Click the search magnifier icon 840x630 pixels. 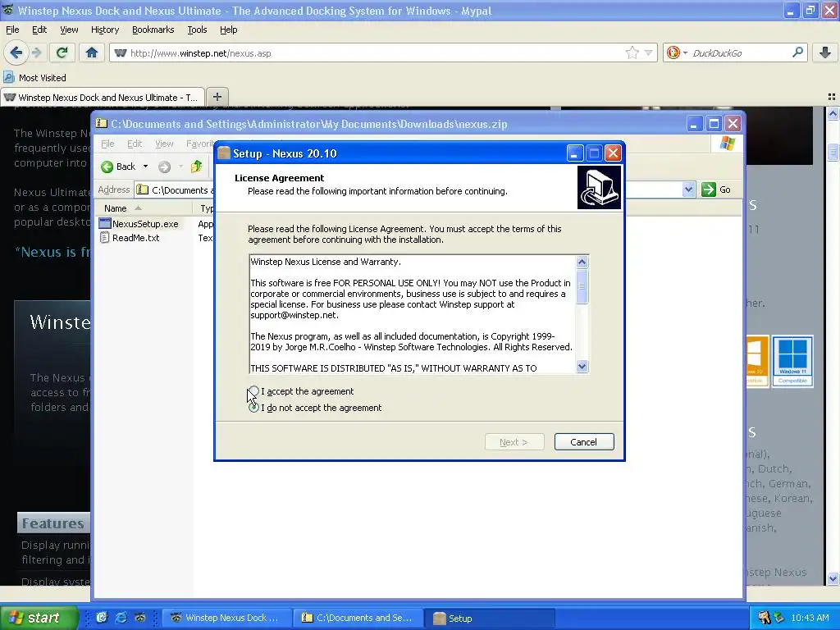tap(797, 52)
